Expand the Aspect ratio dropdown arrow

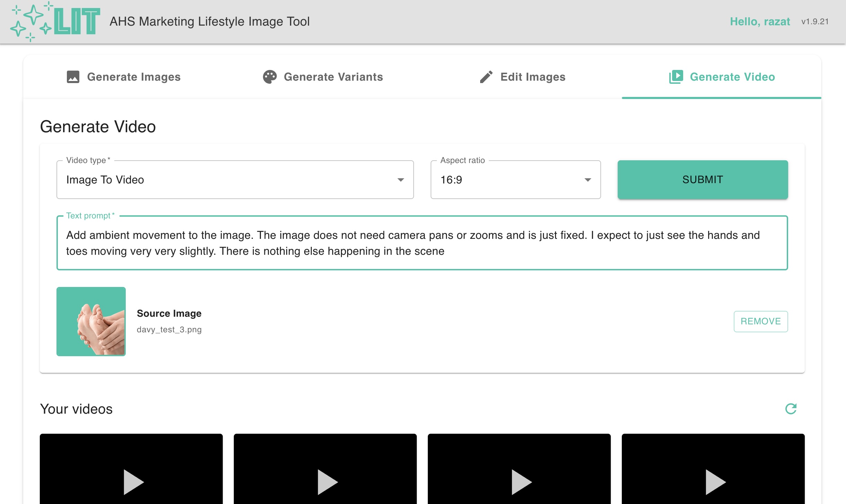[588, 180]
